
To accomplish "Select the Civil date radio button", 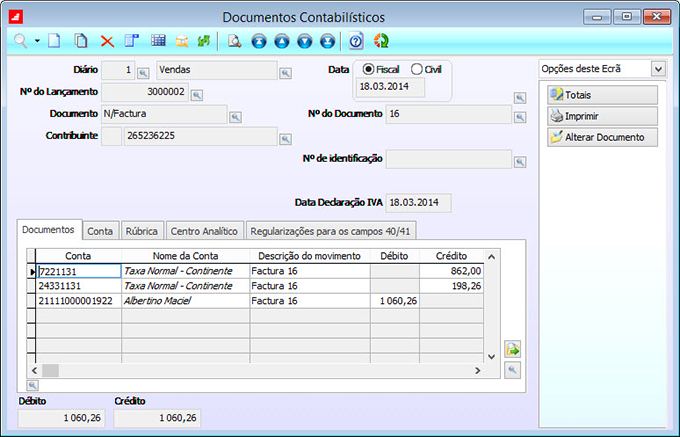I will 417,69.
